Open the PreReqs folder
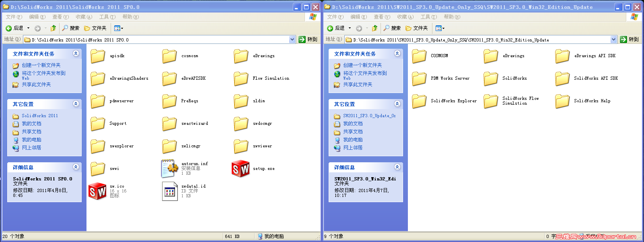The height and width of the screenshot is (242, 644). (x=169, y=101)
